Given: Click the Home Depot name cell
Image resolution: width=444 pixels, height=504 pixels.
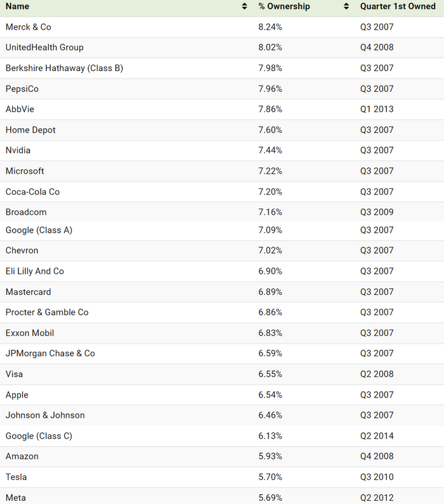Looking at the screenshot, I should click(30, 130).
